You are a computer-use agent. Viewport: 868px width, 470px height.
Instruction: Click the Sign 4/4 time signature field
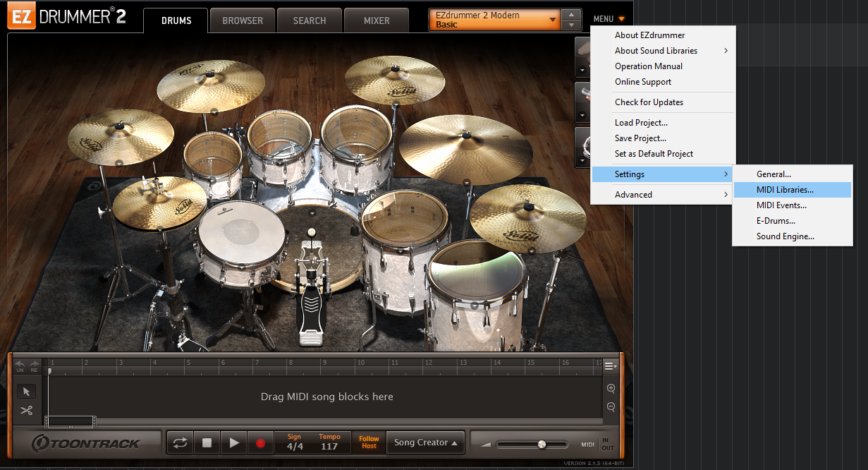294,442
